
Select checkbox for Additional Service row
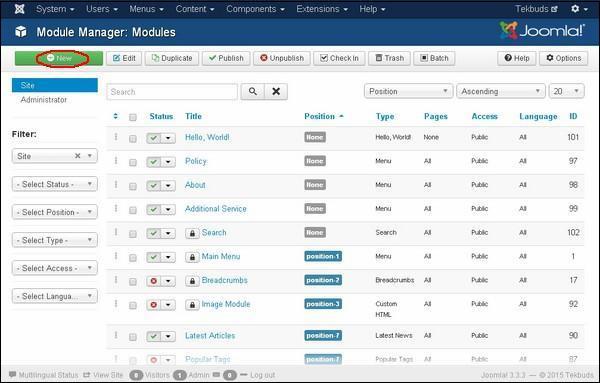pyautogui.click(x=133, y=210)
